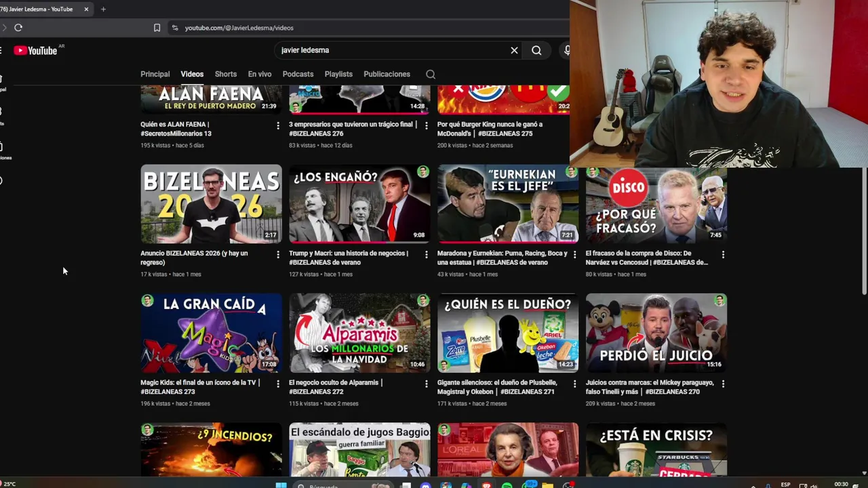Play the 'BIZELANEAS 2026' thumbnail

coord(211,204)
